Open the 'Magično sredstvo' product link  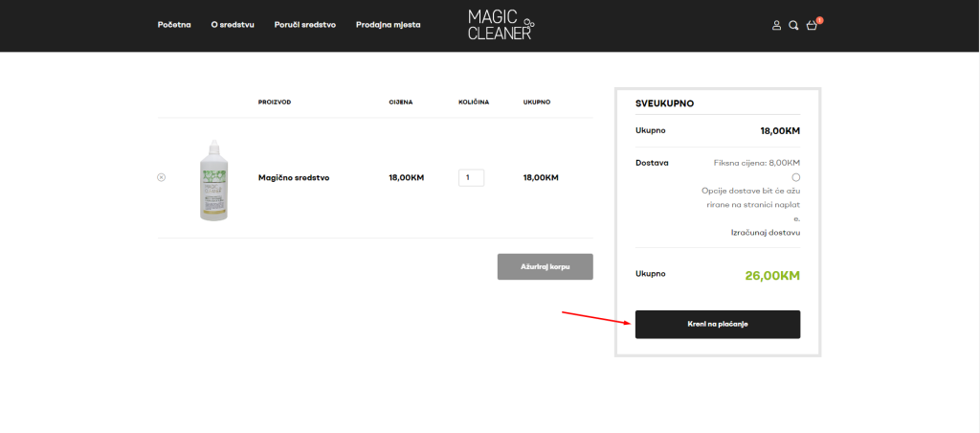click(x=294, y=177)
